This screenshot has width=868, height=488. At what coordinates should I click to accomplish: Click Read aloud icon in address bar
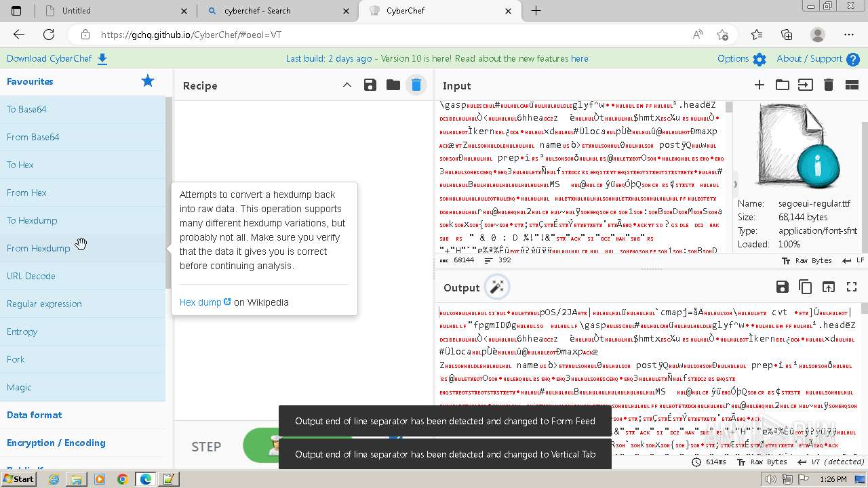[698, 35]
